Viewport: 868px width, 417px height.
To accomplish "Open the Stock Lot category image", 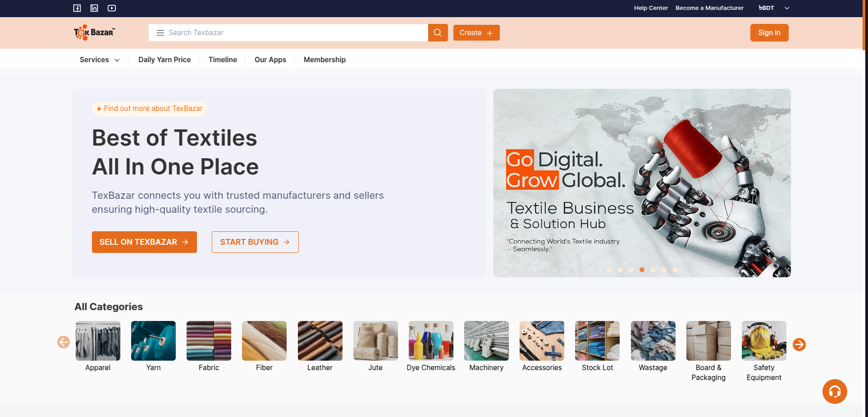I will coord(597,341).
